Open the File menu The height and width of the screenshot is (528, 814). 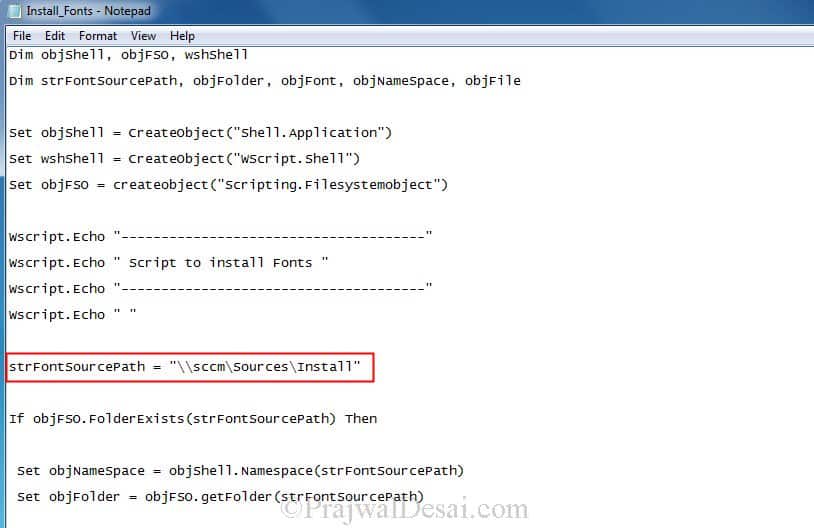pyautogui.click(x=22, y=36)
